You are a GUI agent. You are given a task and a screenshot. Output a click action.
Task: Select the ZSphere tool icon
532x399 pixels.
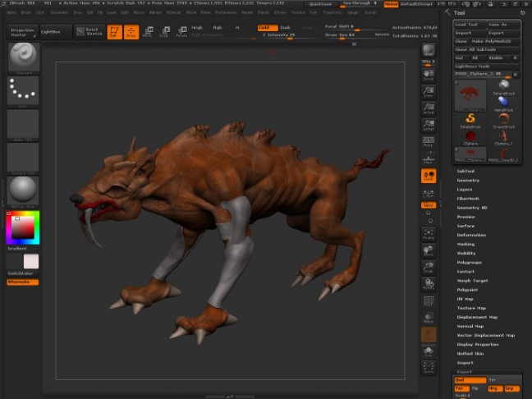(470, 137)
